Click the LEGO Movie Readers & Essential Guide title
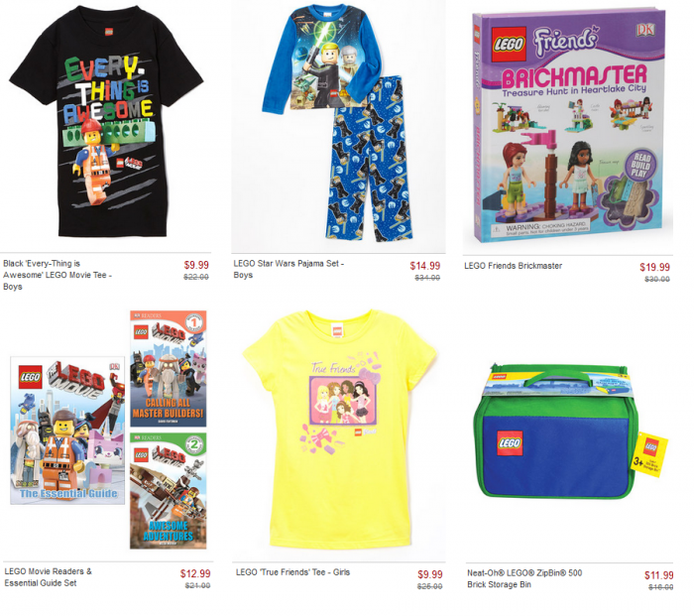Viewport: 694px width, 616px height. [x=49, y=577]
